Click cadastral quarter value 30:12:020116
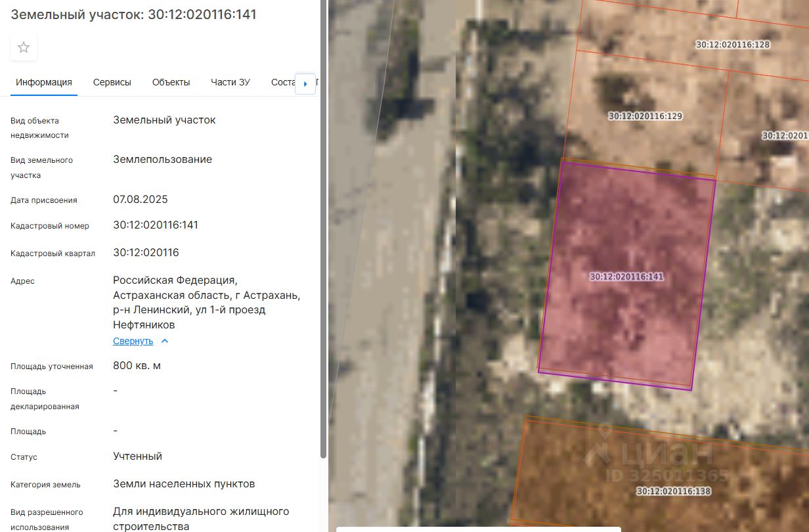Image resolution: width=809 pixels, height=532 pixels. click(146, 253)
